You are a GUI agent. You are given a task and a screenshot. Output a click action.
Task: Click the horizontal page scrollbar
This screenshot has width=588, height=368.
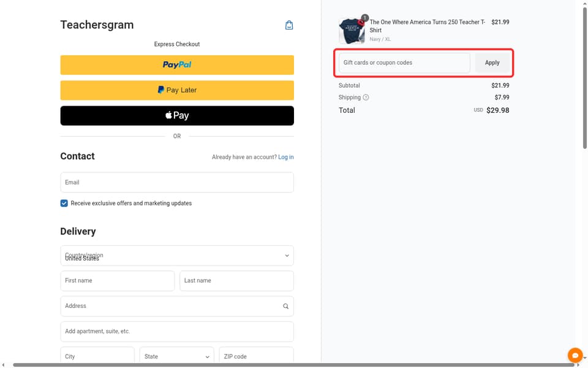pyautogui.click(x=293, y=365)
